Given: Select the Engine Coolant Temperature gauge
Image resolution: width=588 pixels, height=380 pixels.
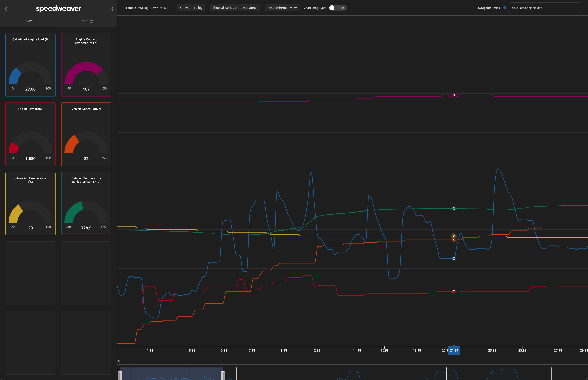Looking at the screenshot, I should [x=86, y=65].
